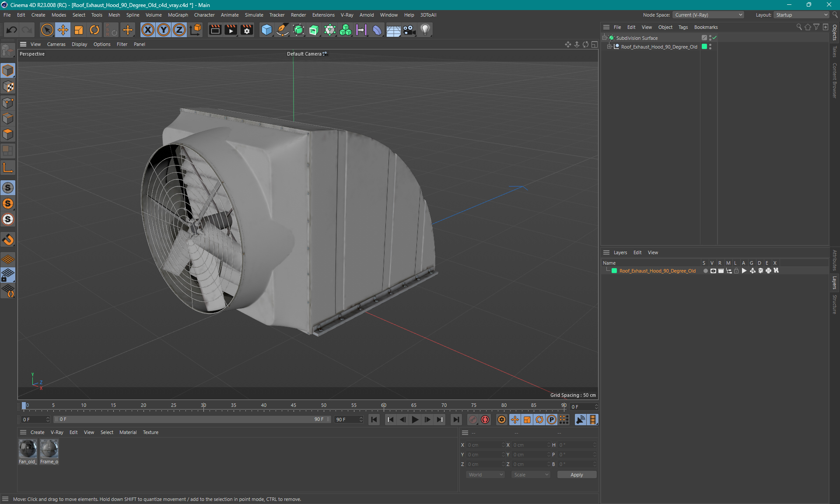Screen dimensions: 840x504
Task: Expand Roof_Exhaust_Hood_90_Degree_Old object hierarchy
Action: pyautogui.click(x=609, y=47)
